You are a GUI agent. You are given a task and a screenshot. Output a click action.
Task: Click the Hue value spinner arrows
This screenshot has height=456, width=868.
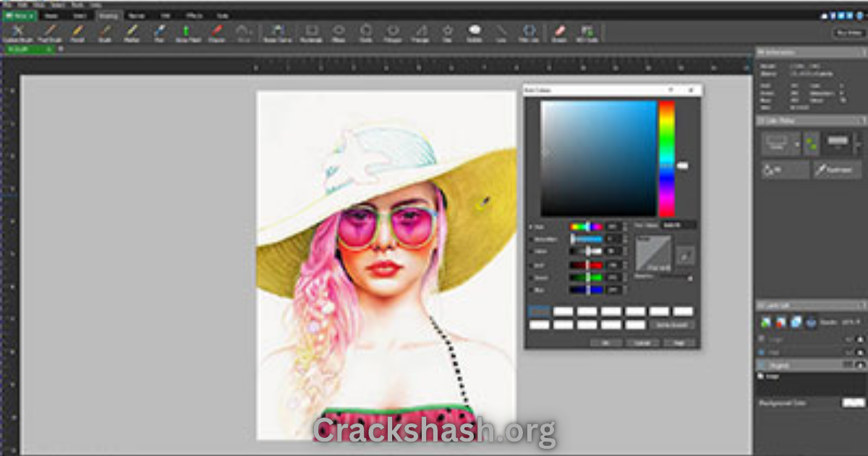tap(625, 227)
